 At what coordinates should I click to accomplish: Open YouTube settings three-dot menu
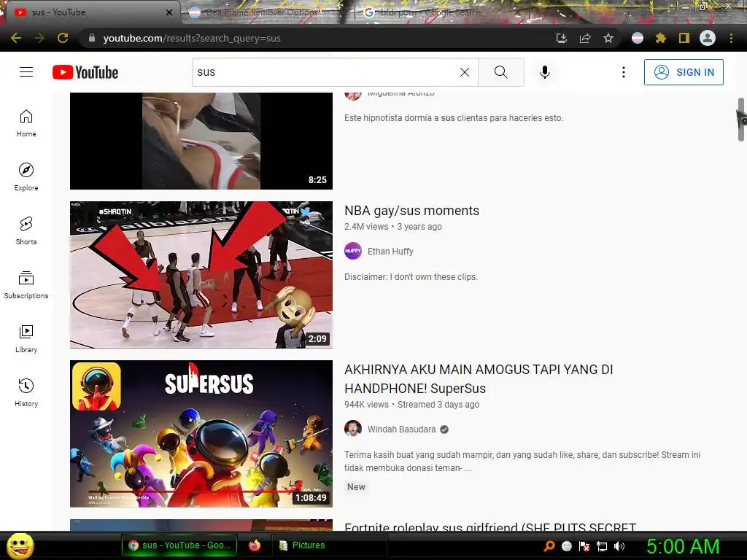[x=623, y=72]
